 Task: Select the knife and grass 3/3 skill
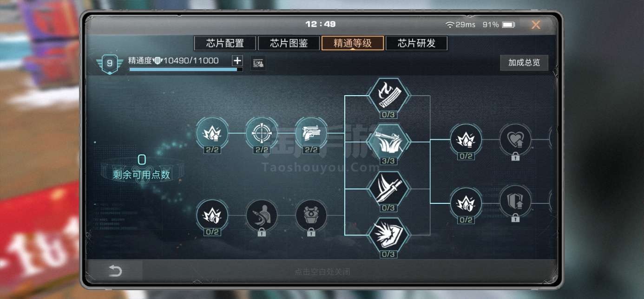coord(388,141)
